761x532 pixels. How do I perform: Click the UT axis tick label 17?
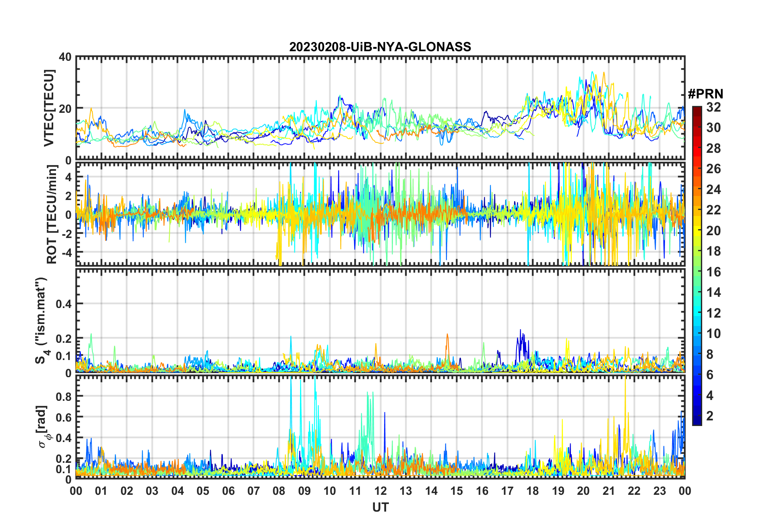coord(507,491)
